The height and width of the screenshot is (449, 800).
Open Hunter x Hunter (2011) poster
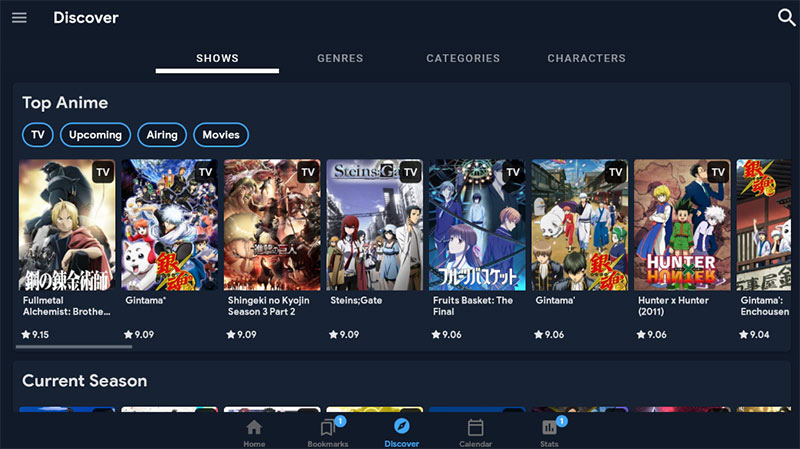click(x=682, y=225)
